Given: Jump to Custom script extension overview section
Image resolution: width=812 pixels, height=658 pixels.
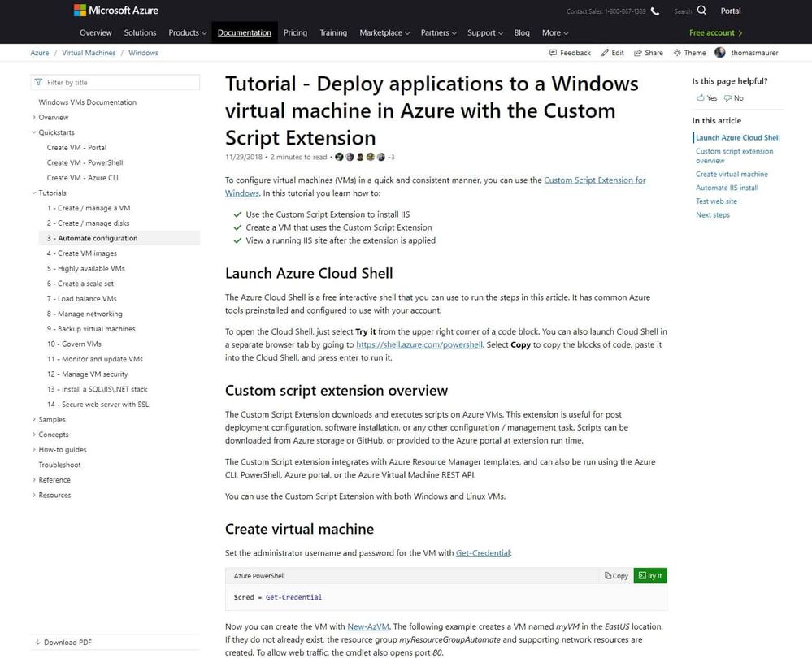Looking at the screenshot, I should (734, 156).
